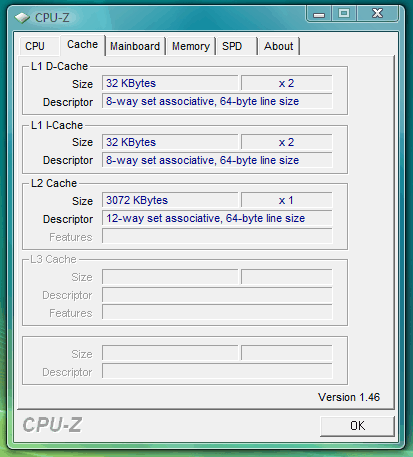The width and height of the screenshot is (413, 457).
Task: Click the L1 D-Cache descriptor field
Action: [x=217, y=101]
